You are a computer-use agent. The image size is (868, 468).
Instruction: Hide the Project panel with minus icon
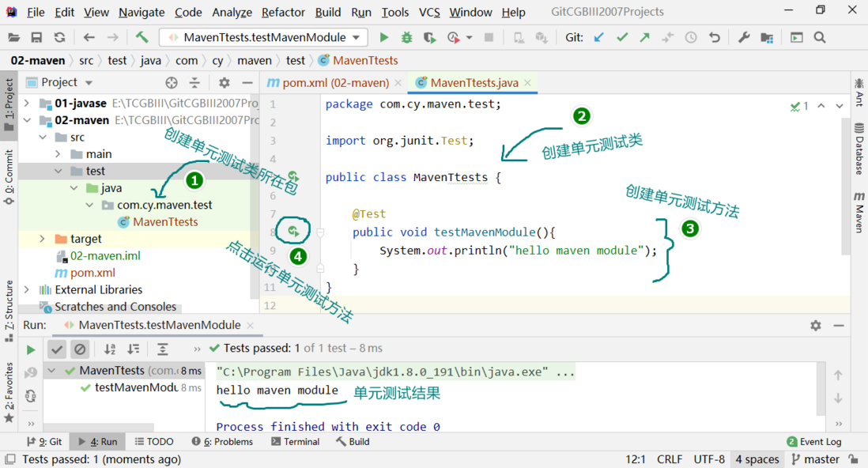(x=247, y=82)
